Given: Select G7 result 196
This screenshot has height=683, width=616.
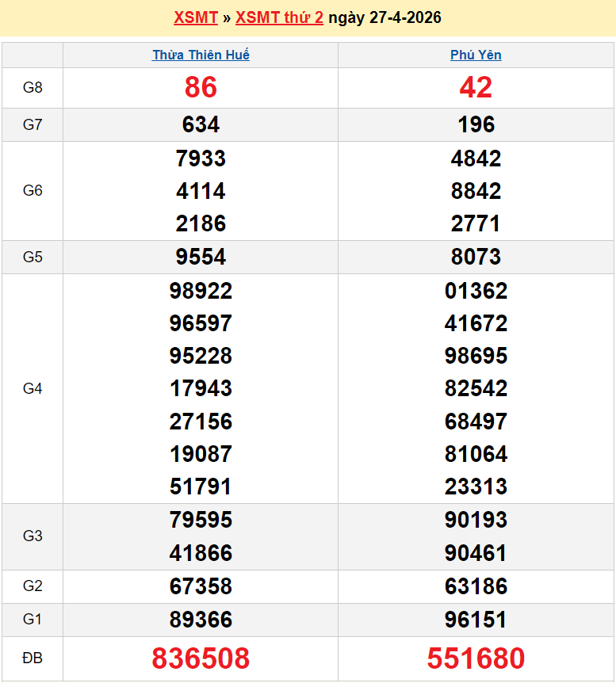Looking at the screenshot, I should point(476,124).
